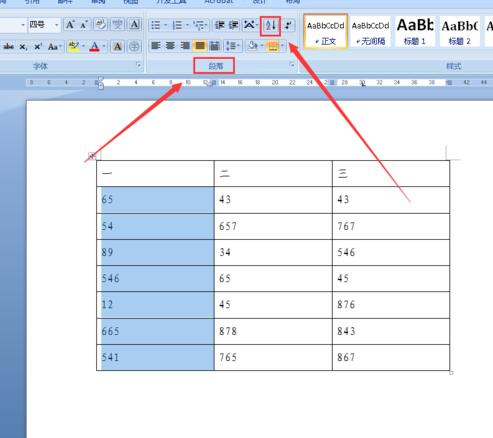The height and width of the screenshot is (438, 493).
Task: Toggle Character Shading on text
Action: click(117, 47)
